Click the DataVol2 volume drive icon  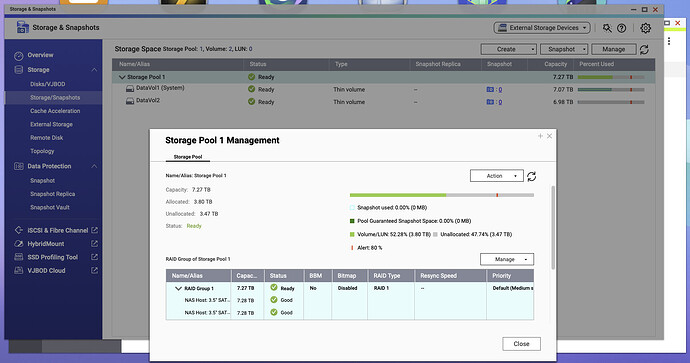tap(129, 101)
